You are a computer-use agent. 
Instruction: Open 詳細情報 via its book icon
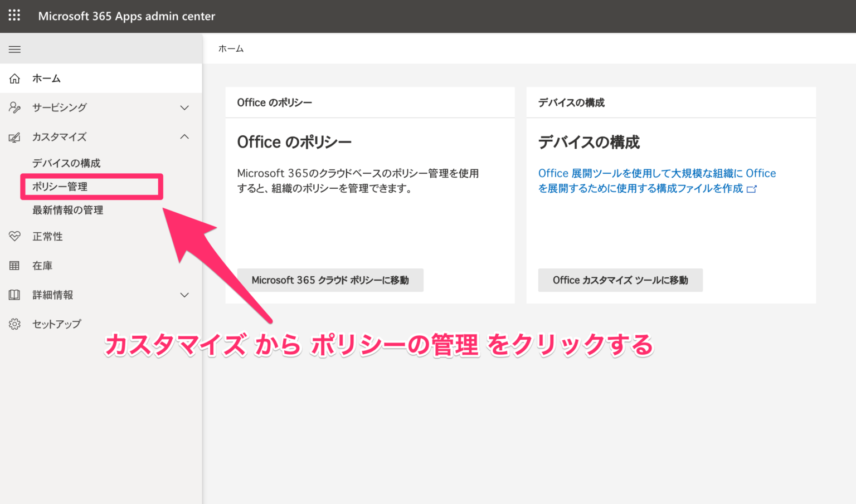tap(14, 295)
